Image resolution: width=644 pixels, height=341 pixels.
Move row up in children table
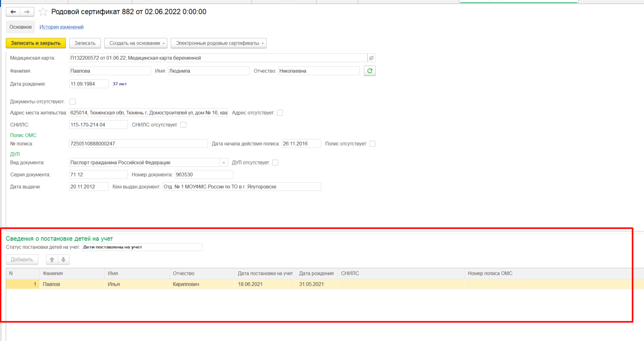point(52,259)
